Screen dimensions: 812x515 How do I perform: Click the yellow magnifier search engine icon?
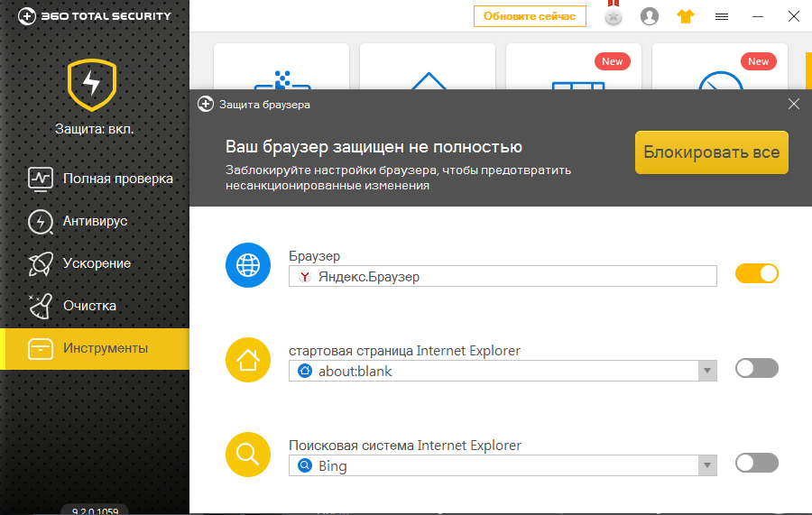point(247,456)
